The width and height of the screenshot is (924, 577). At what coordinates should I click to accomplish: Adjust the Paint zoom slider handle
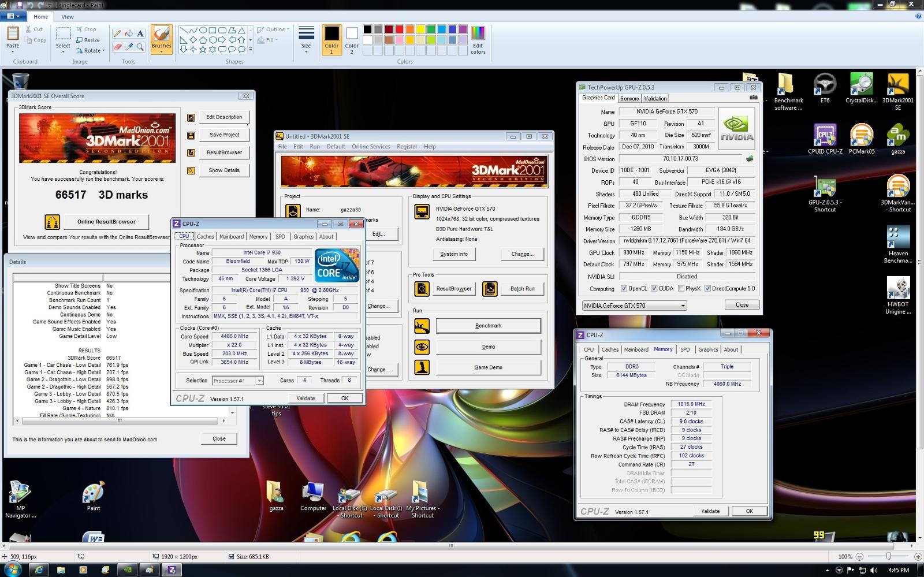[888, 556]
